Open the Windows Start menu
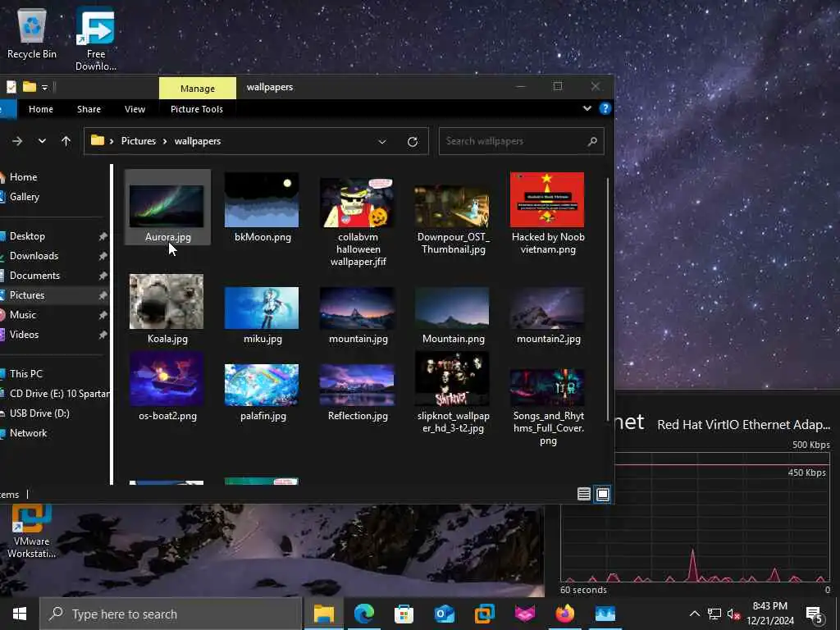This screenshot has height=630, width=840. point(20,614)
